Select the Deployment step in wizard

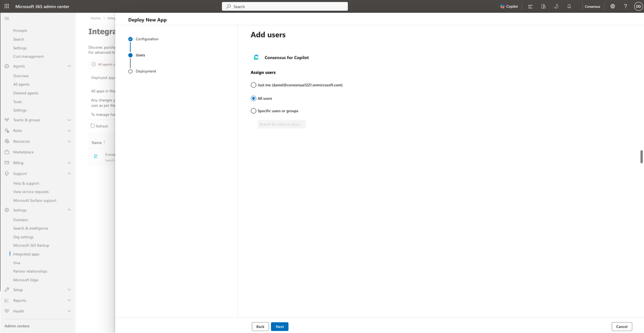click(142, 71)
